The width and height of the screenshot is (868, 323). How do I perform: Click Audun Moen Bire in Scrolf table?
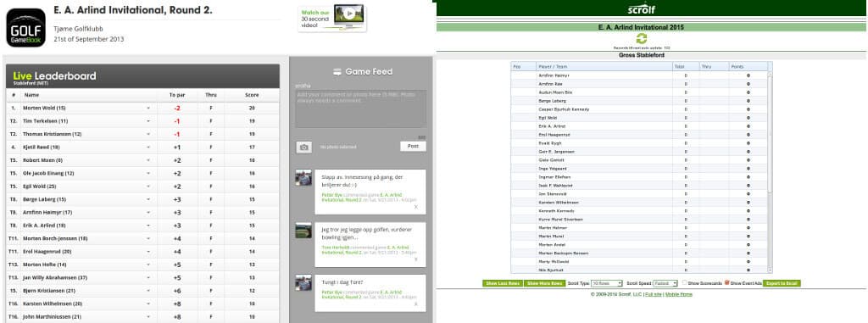[555, 92]
